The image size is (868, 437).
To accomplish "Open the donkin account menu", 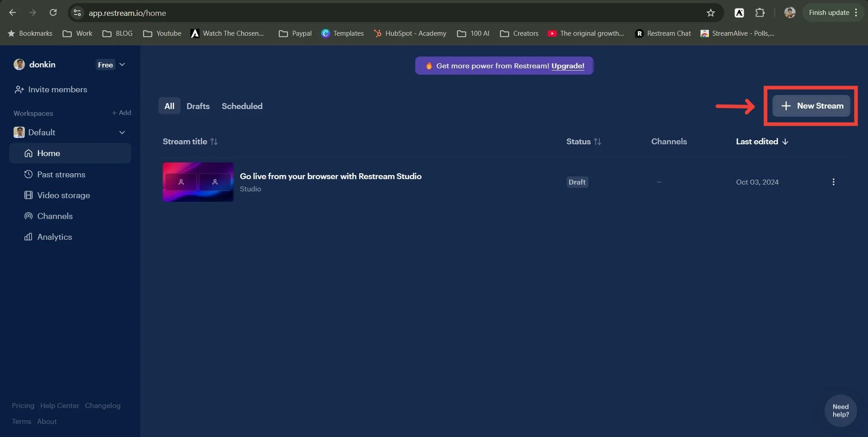I will (69, 65).
